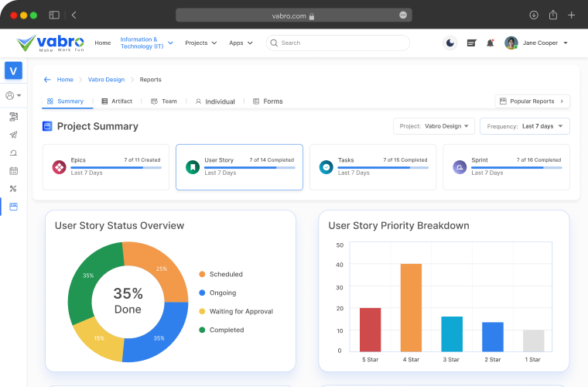
Task: Open the calendar icon in the sidebar
Action: click(x=13, y=170)
